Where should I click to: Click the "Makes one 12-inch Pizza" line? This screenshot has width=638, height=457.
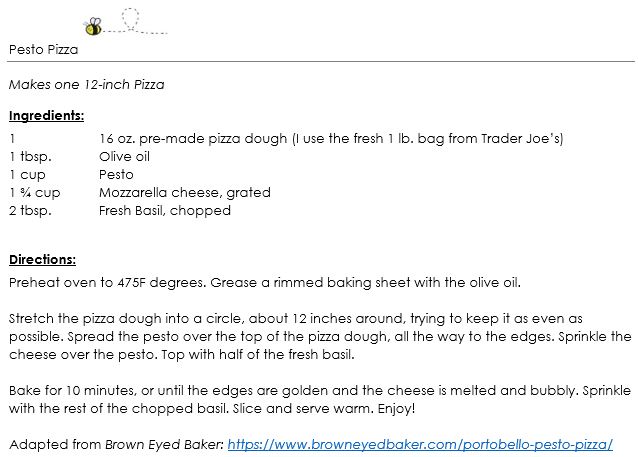tap(86, 85)
